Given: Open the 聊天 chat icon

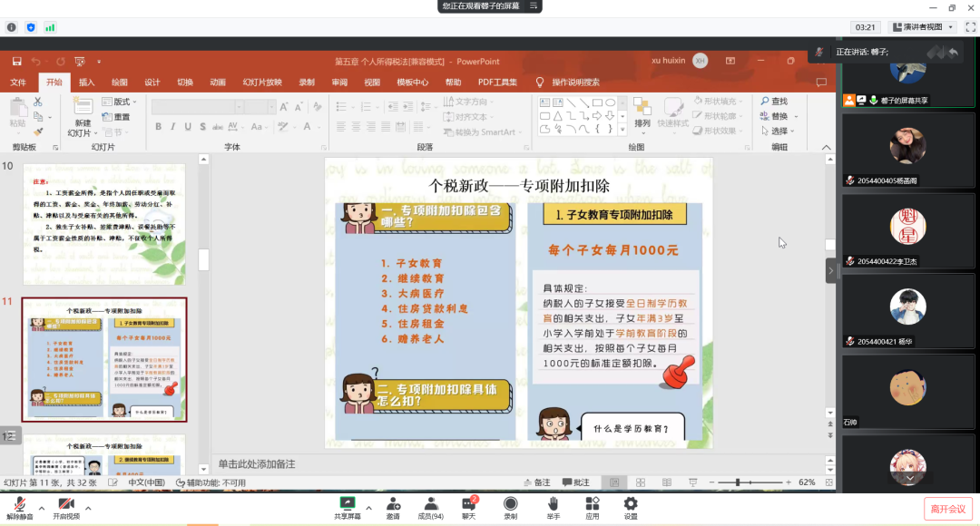Looking at the screenshot, I should click(469, 503).
